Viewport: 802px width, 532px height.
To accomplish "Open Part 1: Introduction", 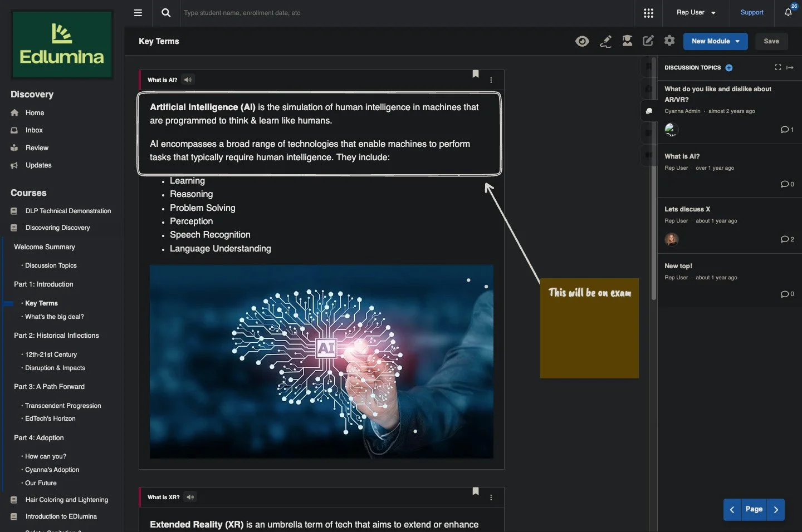I will click(x=43, y=284).
